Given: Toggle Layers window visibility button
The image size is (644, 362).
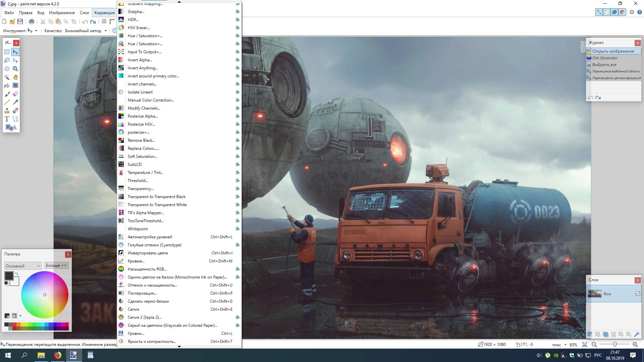Looking at the screenshot, I should [x=614, y=12].
